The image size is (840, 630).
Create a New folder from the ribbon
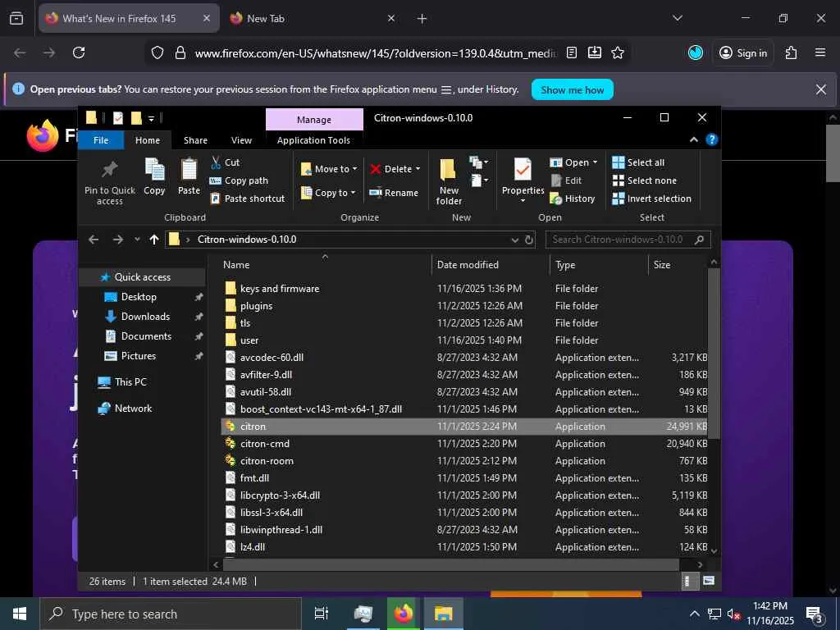(449, 181)
